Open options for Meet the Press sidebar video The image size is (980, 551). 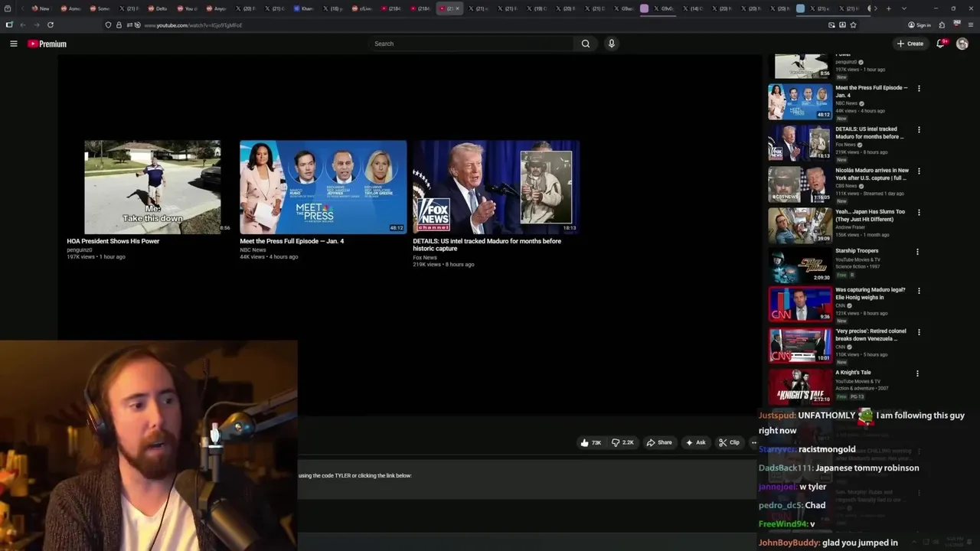coord(919,88)
